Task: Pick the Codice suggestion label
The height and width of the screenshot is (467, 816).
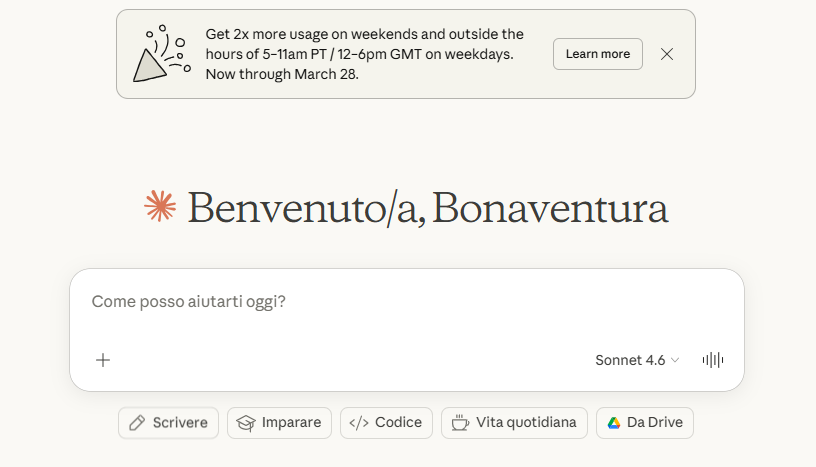Action: pyautogui.click(x=398, y=423)
